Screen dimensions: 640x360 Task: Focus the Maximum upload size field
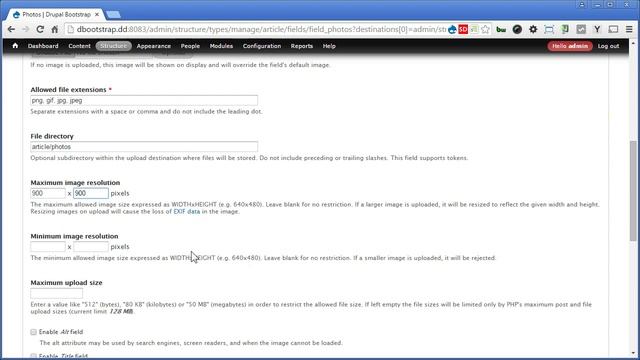click(57, 293)
